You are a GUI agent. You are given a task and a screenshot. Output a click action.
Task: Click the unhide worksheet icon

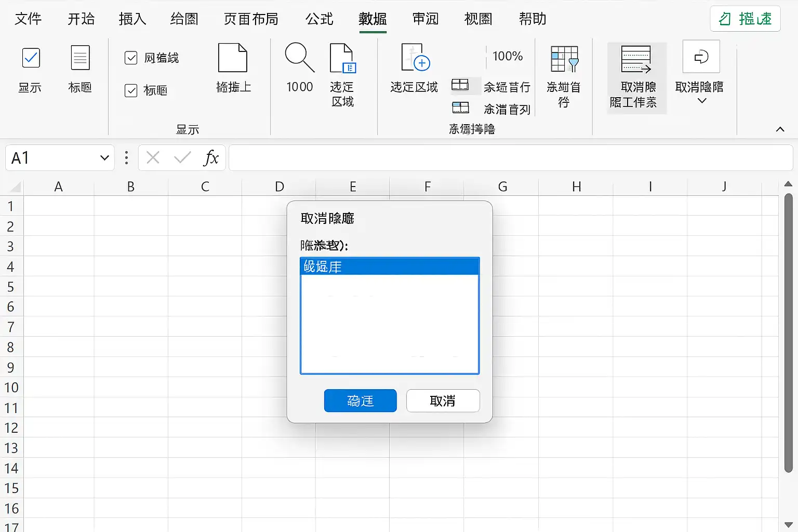(636, 59)
